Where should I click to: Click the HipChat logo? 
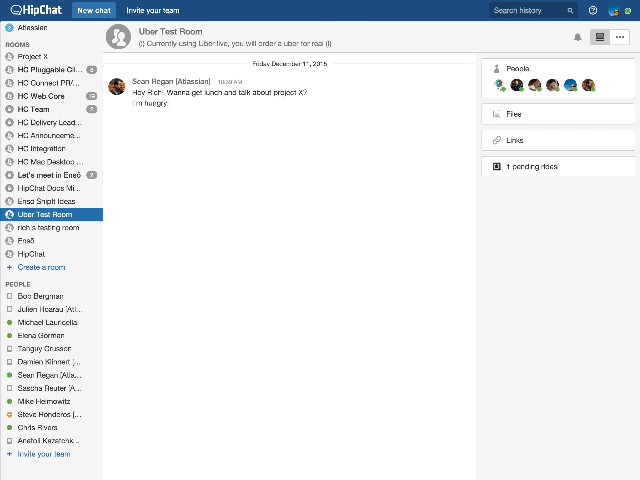33,10
